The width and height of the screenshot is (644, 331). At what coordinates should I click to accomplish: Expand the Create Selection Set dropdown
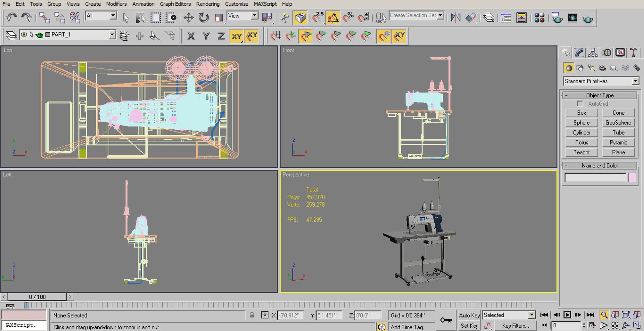tap(440, 15)
